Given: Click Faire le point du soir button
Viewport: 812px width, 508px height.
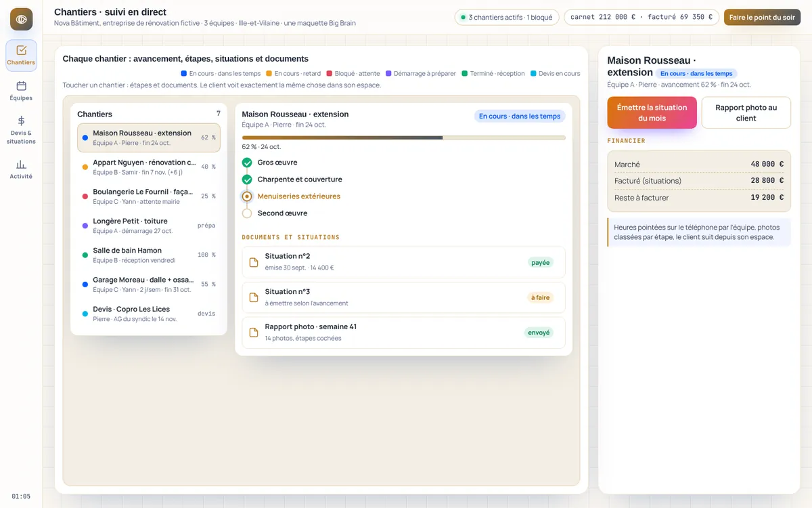Looking at the screenshot, I should pyautogui.click(x=762, y=18).
